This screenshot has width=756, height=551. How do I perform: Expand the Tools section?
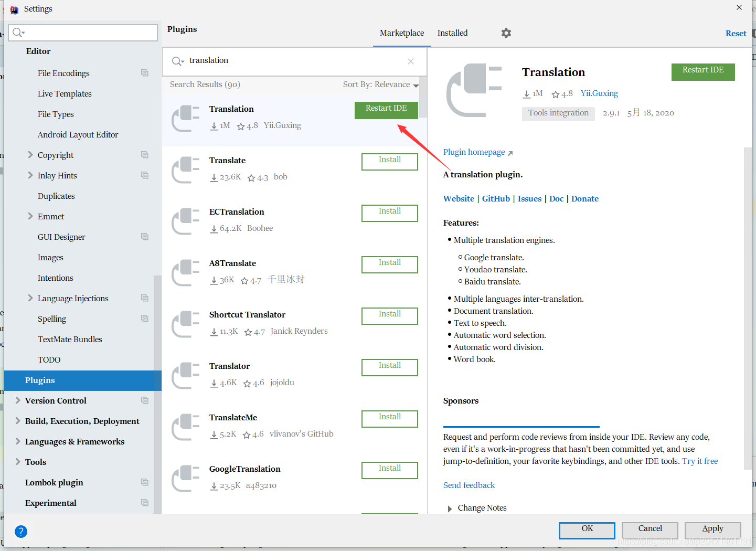[18, 462]
